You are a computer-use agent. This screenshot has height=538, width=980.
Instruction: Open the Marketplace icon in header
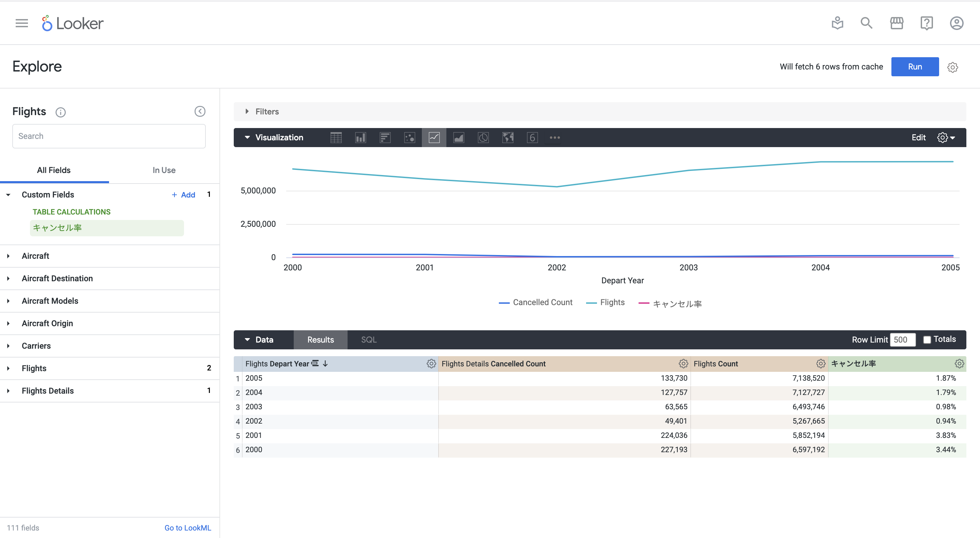click(897, 23)
